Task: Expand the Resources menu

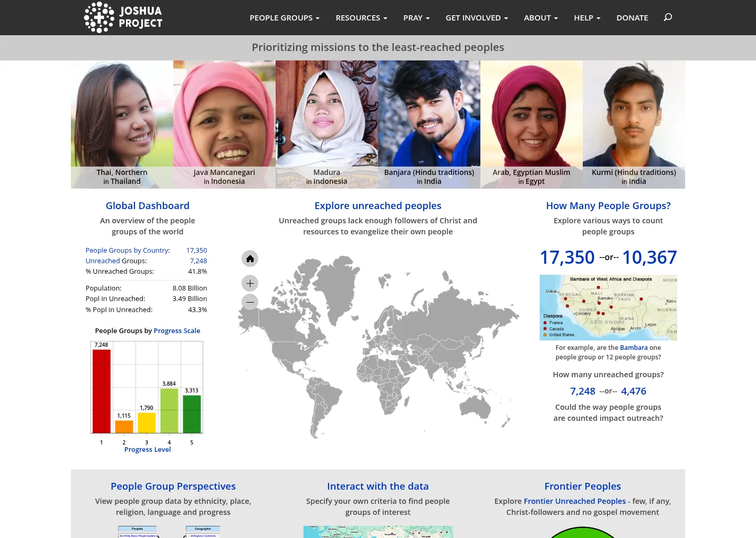Action: tap(361, 18)
